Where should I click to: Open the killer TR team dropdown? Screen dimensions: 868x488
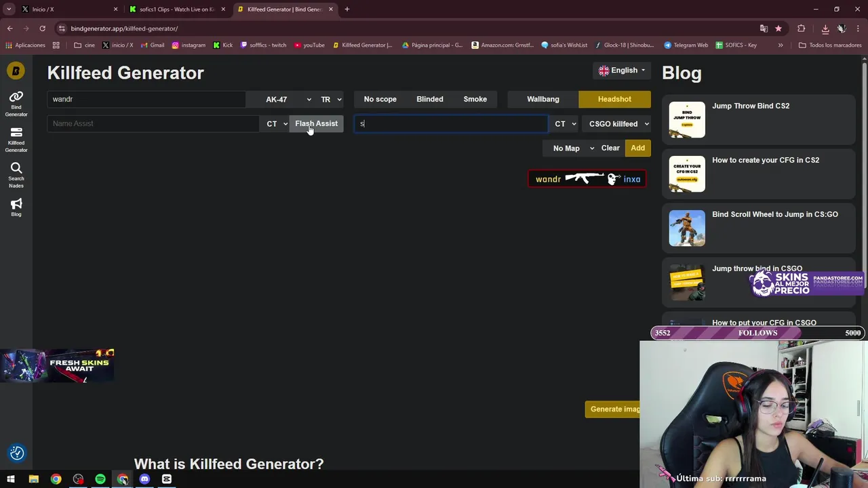click(x=331, y=99)
